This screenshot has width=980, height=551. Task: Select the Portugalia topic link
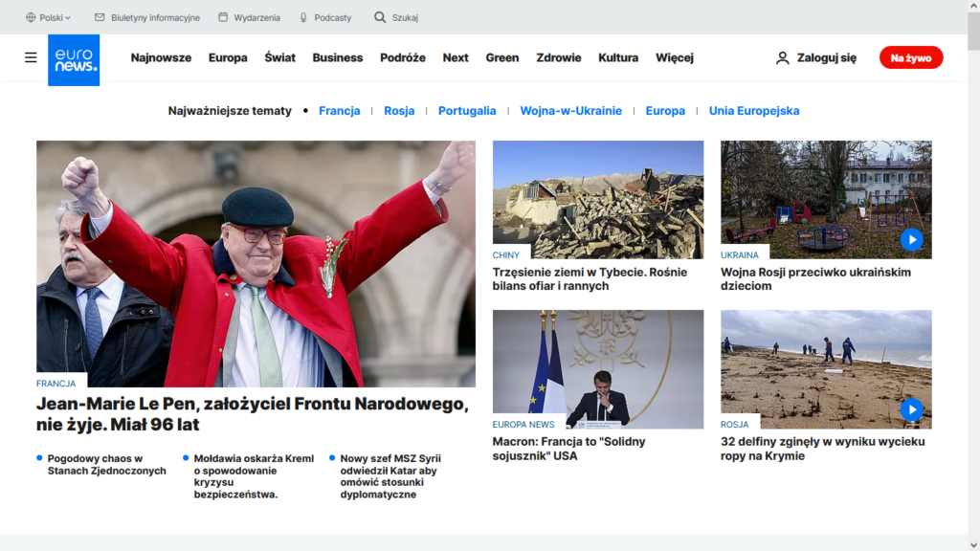(467, 111)
